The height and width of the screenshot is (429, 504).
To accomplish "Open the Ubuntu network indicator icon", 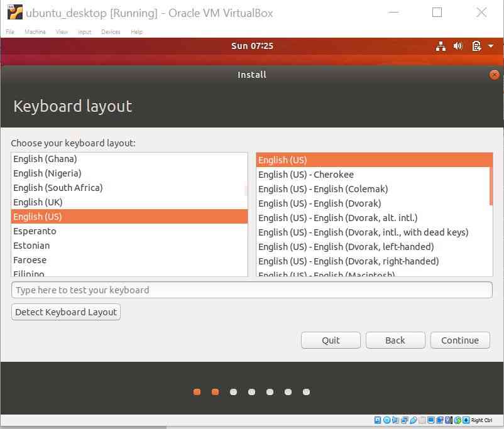I will pyautogui.click(x=441, y=46).
